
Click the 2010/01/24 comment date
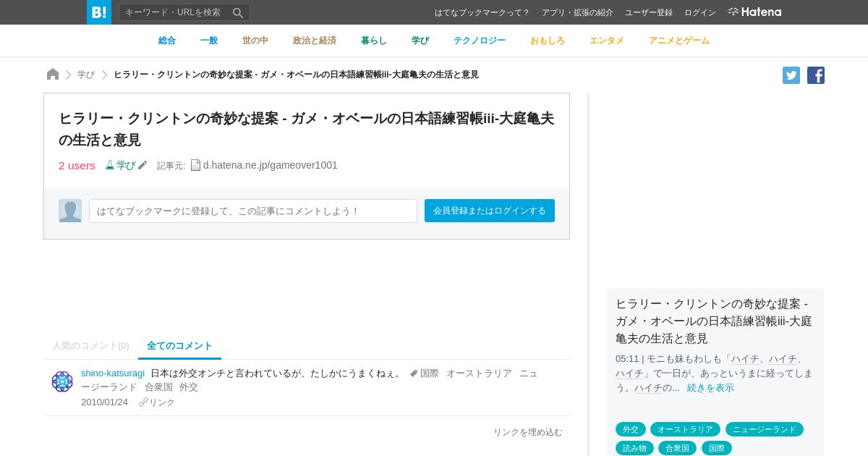tap(104, 402)
